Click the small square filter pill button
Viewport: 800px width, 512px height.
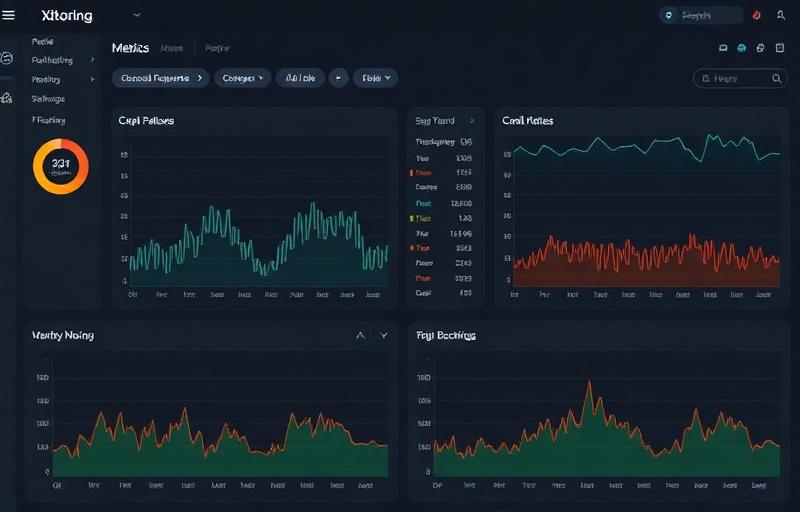tap(338, 77)
